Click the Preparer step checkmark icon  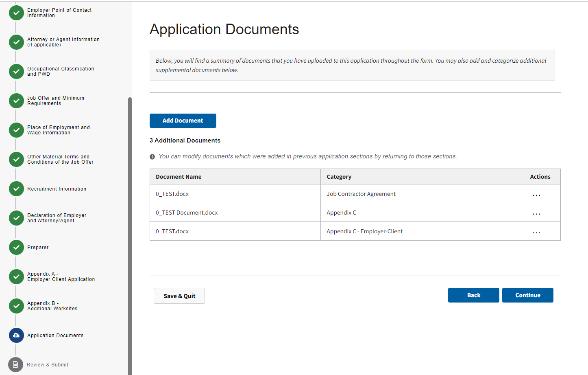pos(16,248)
